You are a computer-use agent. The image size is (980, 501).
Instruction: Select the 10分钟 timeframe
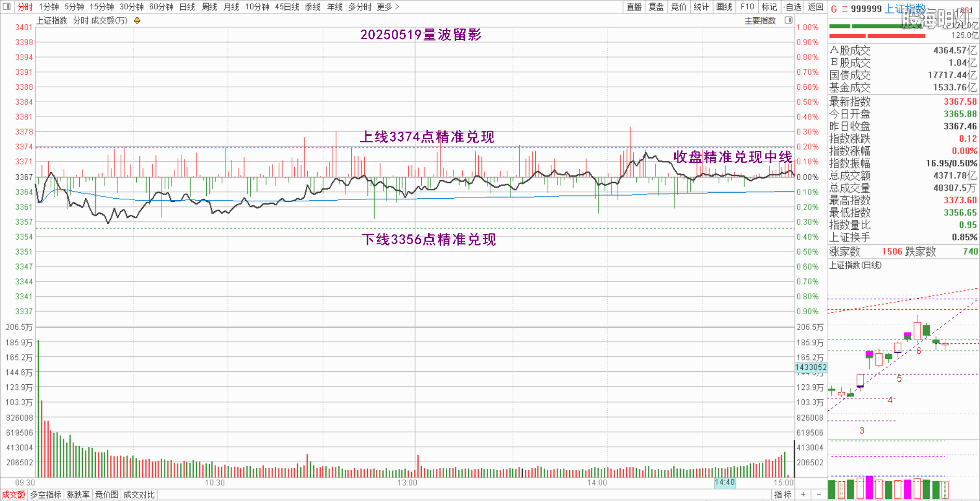coord(257,7)
